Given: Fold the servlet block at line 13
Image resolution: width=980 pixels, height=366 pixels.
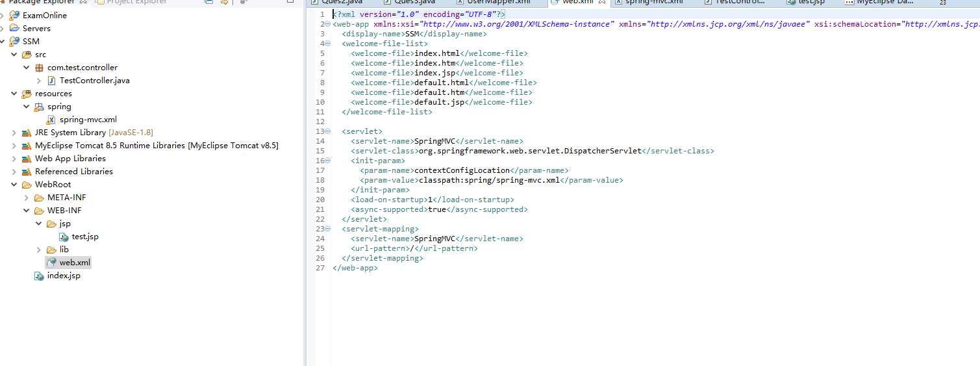Looking at the screenshot, I should coord(327,131).
